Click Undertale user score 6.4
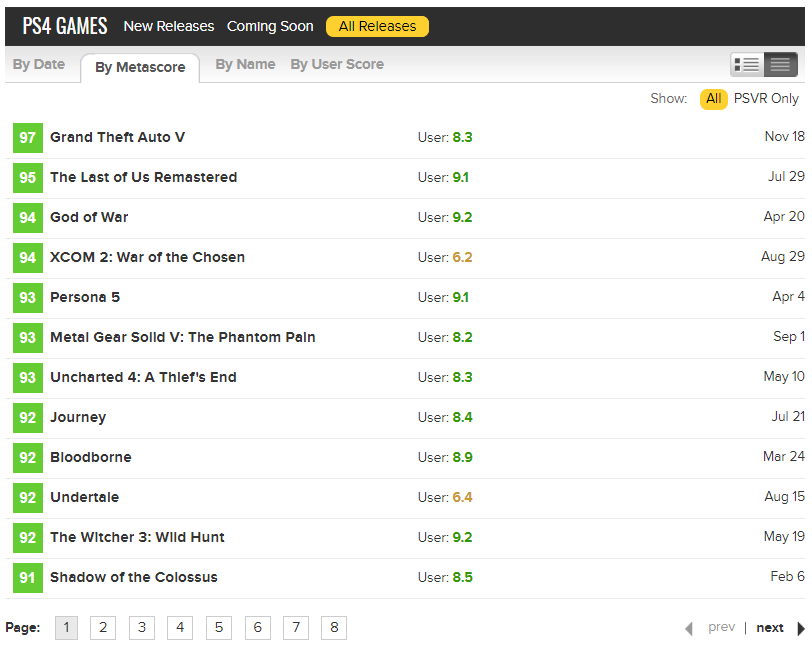 [x=462, y=497]
